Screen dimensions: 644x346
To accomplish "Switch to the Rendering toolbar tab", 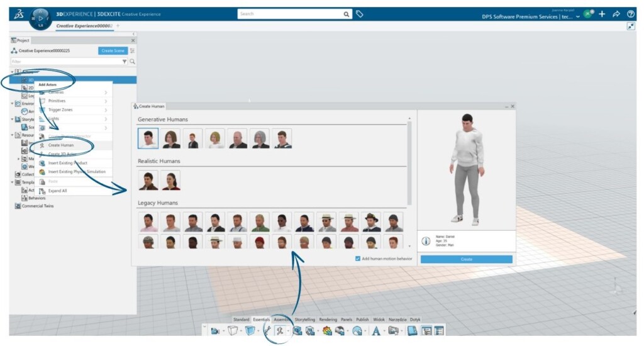I will [x=328, y=320].
